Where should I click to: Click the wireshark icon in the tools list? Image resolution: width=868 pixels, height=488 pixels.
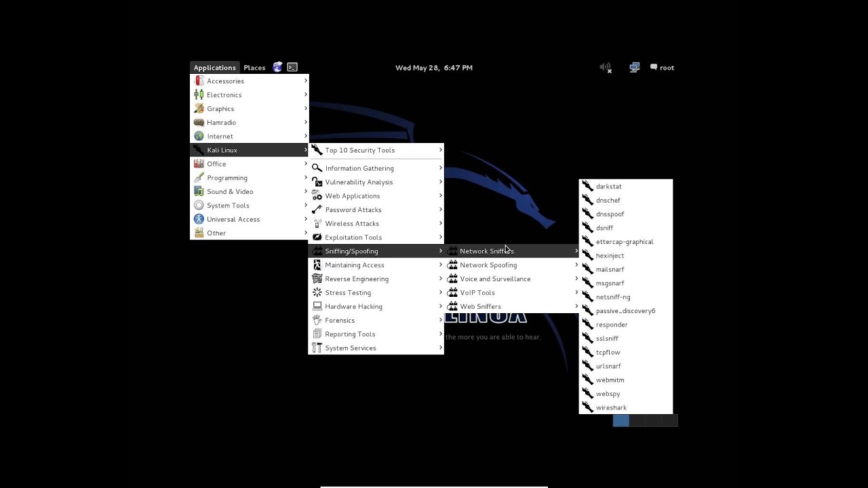point(587,407)
